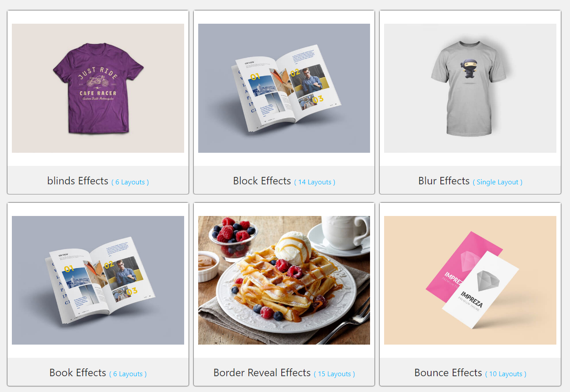This screenshot has height=392, width=570.
Task: Open the purple Cafe Racer t-shirt thumbnail
Action: pos(98,88)
